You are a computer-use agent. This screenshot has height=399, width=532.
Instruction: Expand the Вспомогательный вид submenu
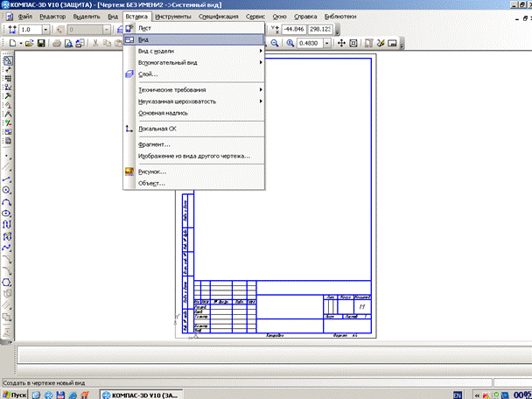coord(261,62)
